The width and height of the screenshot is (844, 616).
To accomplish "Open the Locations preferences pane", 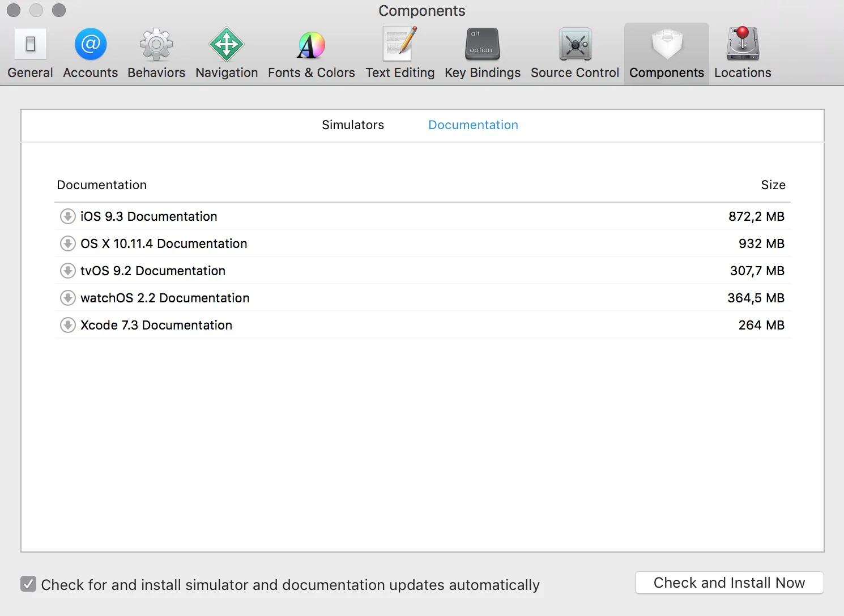I will 743,54.
